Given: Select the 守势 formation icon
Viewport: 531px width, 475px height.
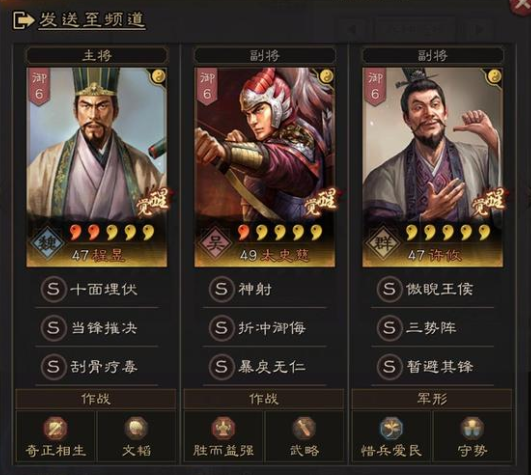Looking at the screenshot, I should click(472, 428).
